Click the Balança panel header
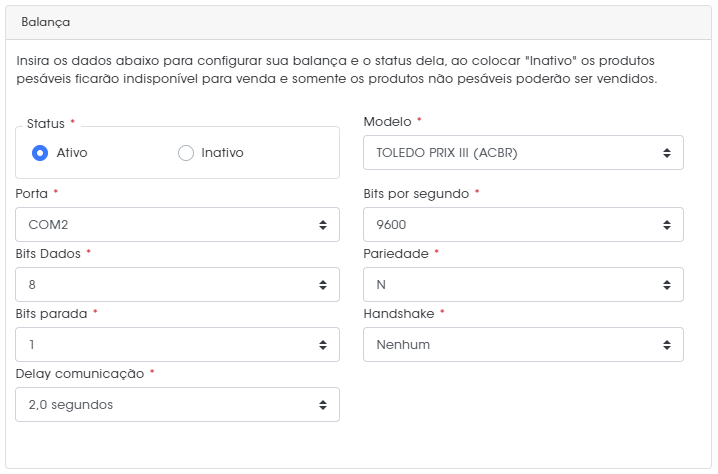Image resolution: width=718 pixels, height=474 pixels. click(358, 22)
